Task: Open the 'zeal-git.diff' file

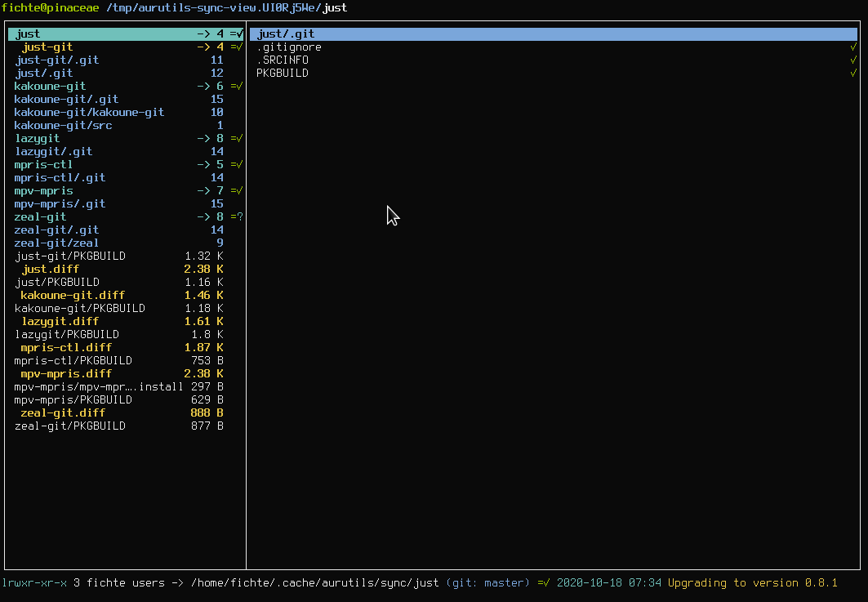Action: (126, 413)
